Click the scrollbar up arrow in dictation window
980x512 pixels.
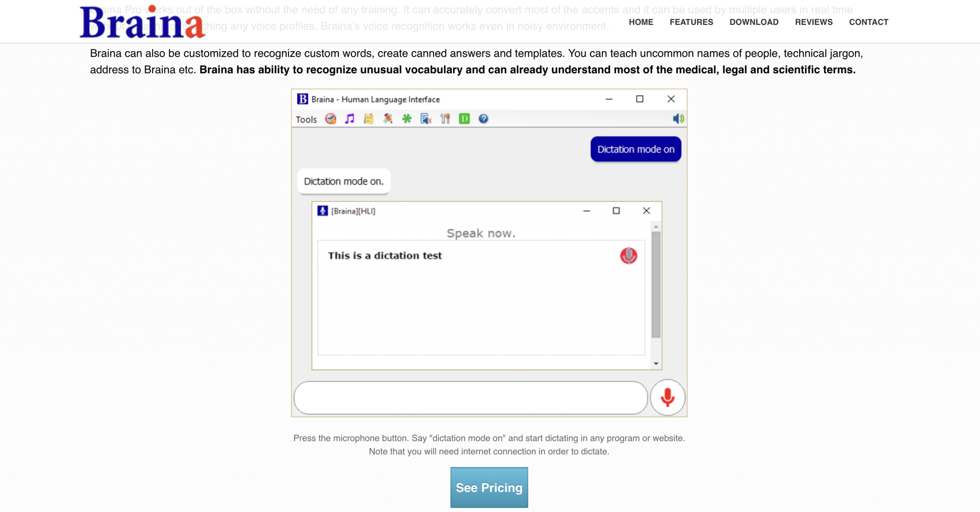point(656,227)
